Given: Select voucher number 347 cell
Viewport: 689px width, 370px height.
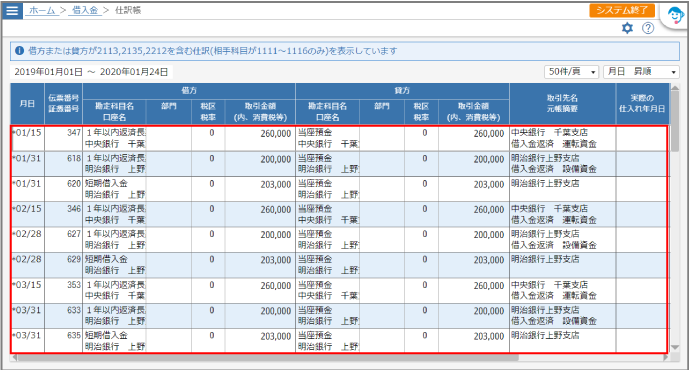Looking at the screenshot, I should (63, 138).
